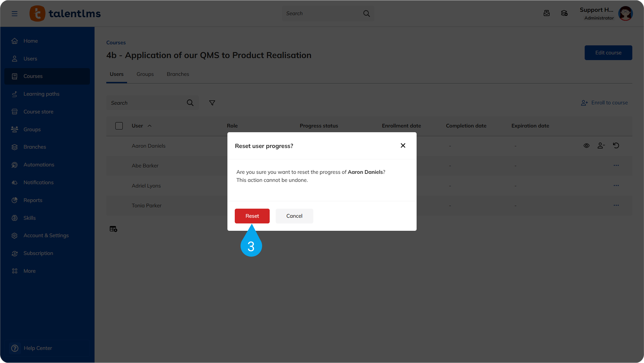
Task: Close the reset progress dialog
Action: click(x=403, y=145)
